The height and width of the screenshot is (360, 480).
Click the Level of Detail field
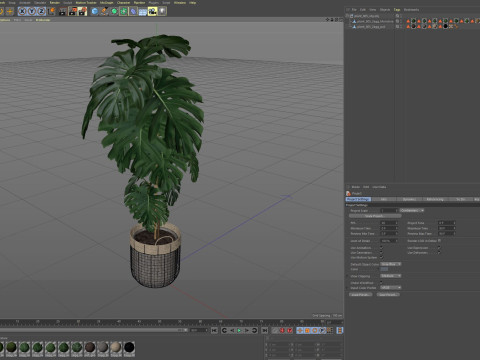tap(389, 241)
